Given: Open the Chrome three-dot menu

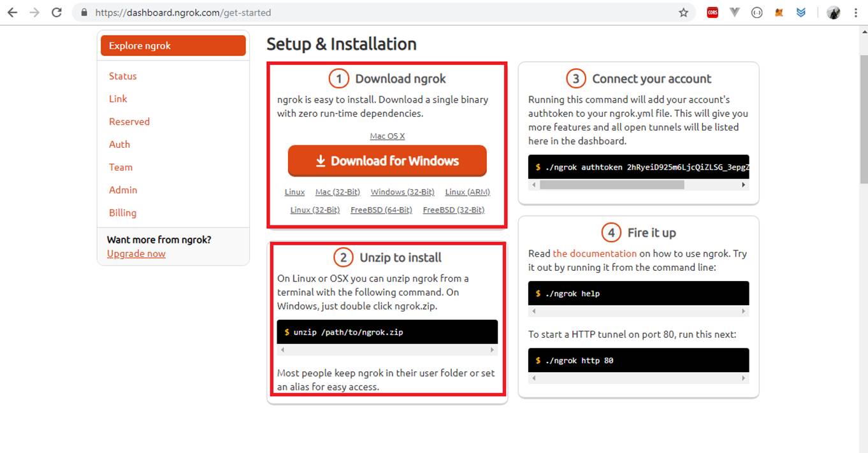Looking at the screenshot, I should [x=856, y=12].
